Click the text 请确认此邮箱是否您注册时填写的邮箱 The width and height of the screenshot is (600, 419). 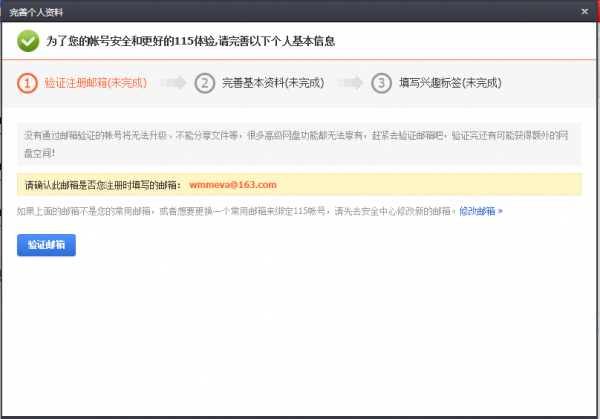pyautogui.click(x=101, y=185)
